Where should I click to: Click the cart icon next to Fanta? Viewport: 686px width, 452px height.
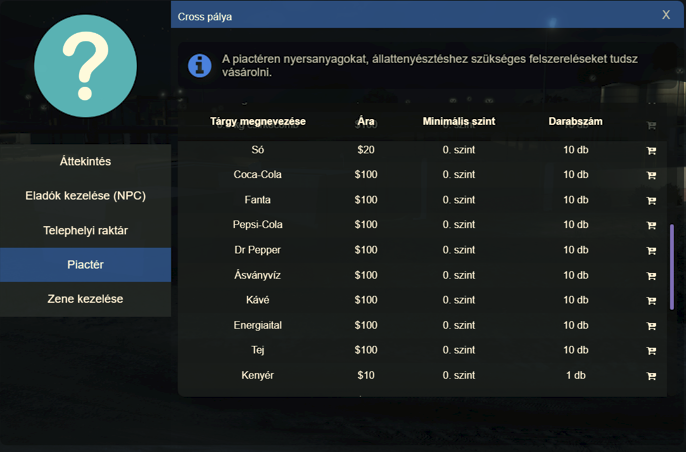click(x=651, y=200)
